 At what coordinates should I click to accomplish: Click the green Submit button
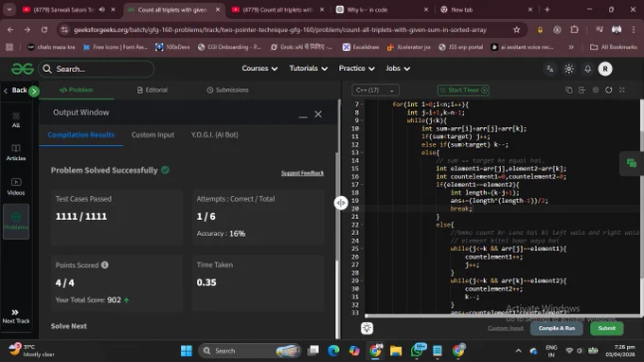pyautogui.click(x=607, y=328)
